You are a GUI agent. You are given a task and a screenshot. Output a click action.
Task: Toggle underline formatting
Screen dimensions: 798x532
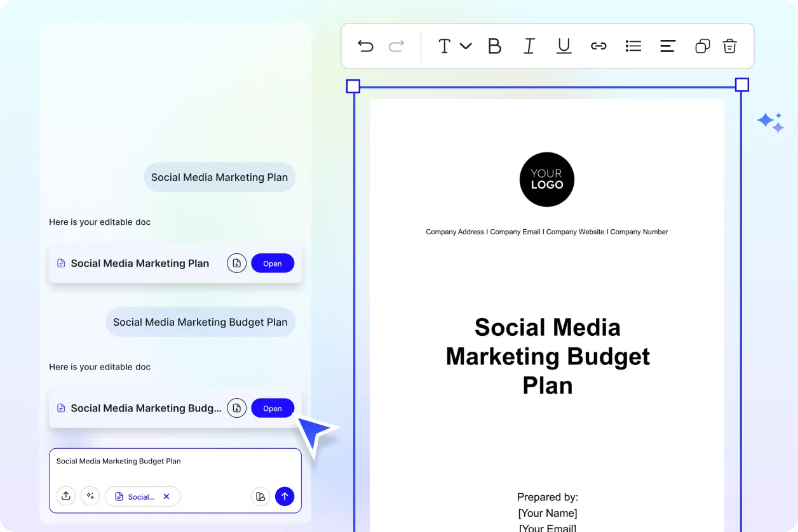(564, 46)
